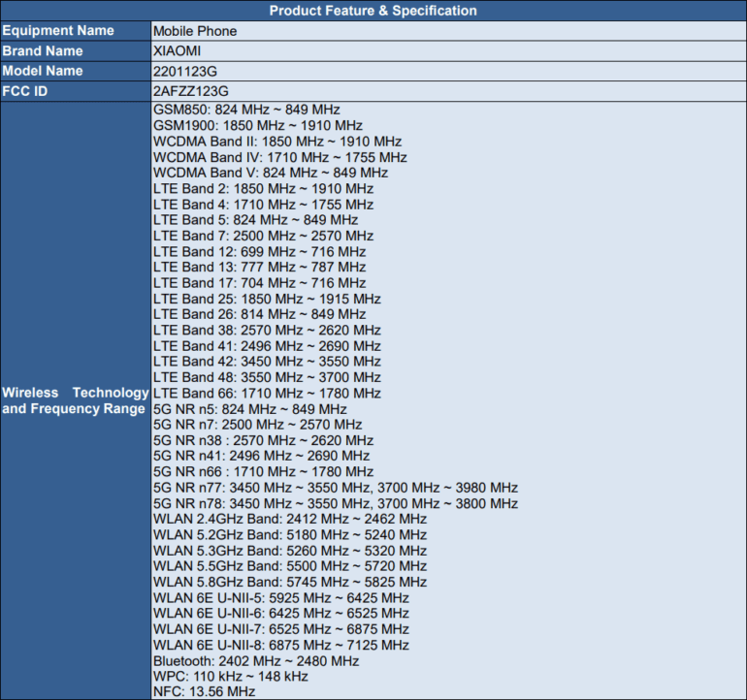Select the '5G NR n77' frequency line
The image size is (747, 700).
[x=336, y=488]
